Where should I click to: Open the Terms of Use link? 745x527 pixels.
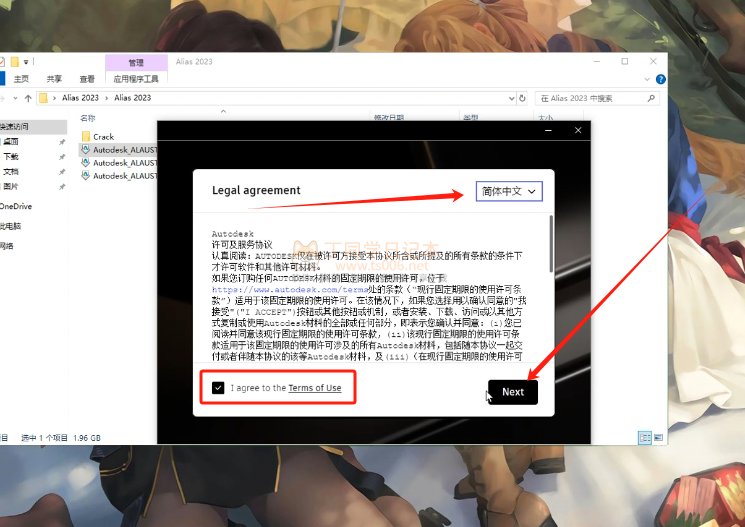315,388
